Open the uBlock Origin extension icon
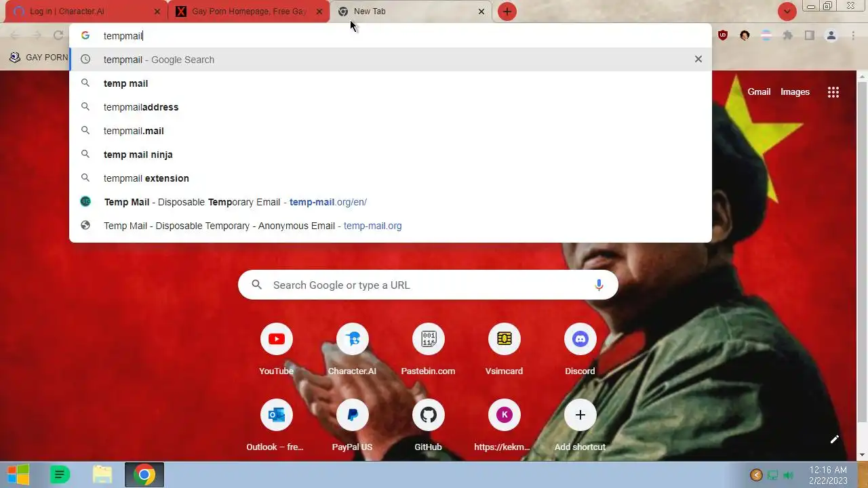The height and width of the screenshot is (488, 868). [x=723, y=35]
